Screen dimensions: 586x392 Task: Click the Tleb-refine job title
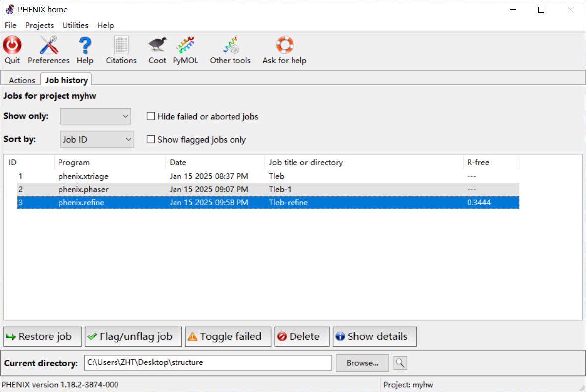[x=288, y=203]
